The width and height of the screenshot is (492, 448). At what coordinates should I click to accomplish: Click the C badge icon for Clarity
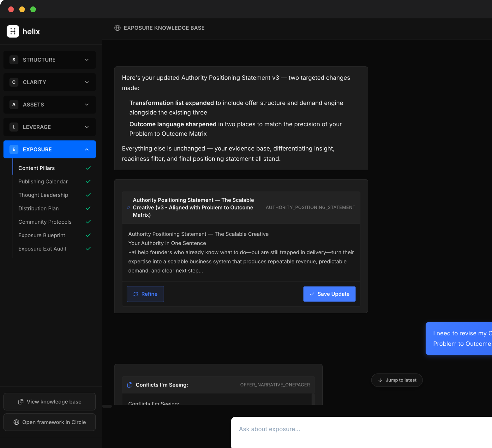click(14, 82)
